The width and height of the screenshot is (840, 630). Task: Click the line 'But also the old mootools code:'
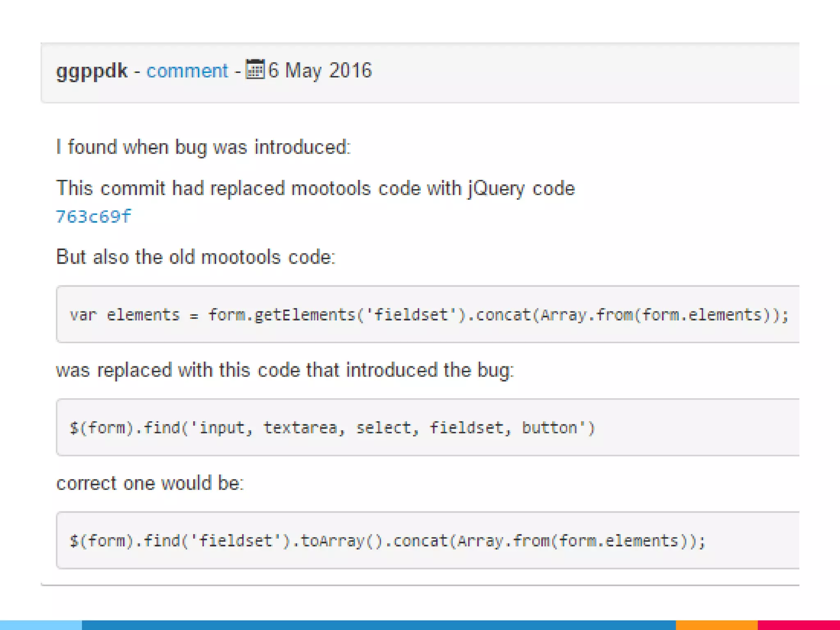click(x=196, y=257)
